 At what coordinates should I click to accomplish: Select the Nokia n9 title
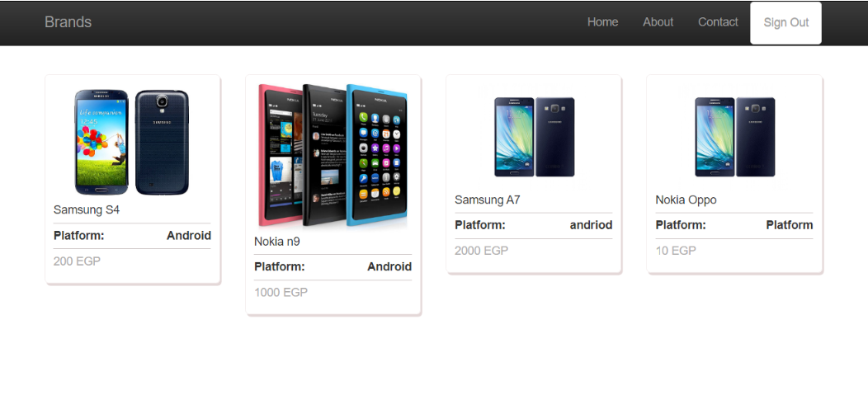click(276, 242)
